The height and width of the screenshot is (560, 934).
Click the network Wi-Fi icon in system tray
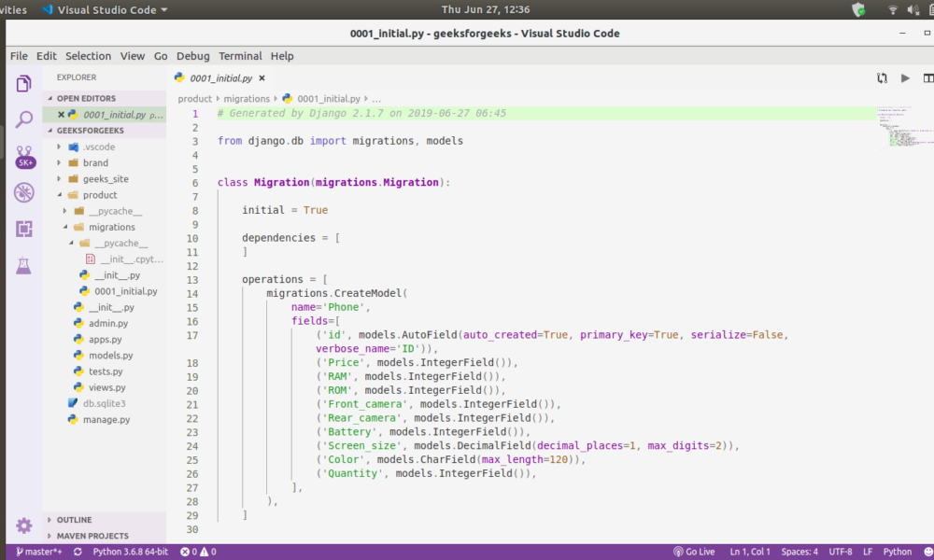(892, 9)
